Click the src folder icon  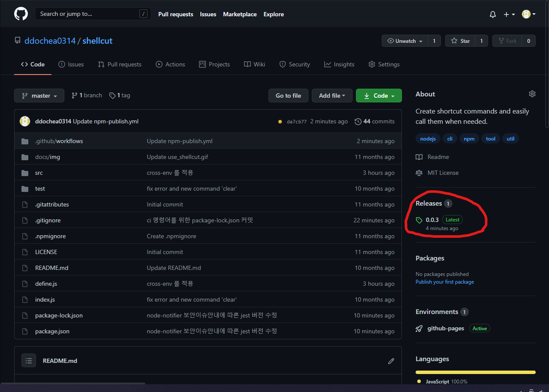click(x=25, y=173)
